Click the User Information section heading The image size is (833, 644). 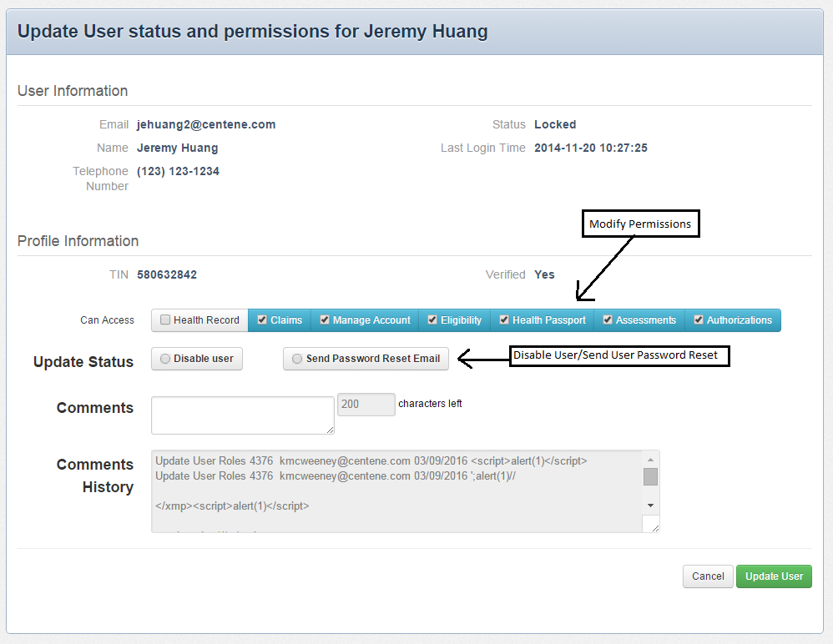pyautogui.click(x=73, y=91)
